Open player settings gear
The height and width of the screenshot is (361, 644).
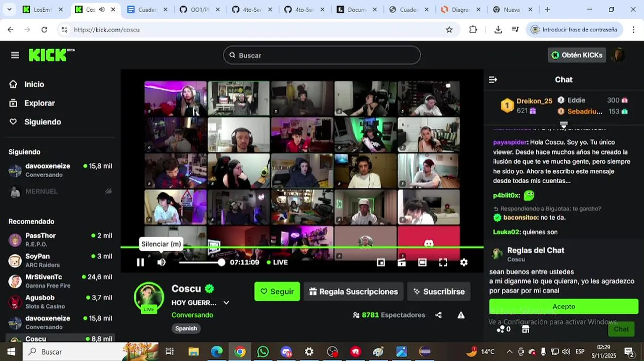pyautogui.click(x=464, y=262)
